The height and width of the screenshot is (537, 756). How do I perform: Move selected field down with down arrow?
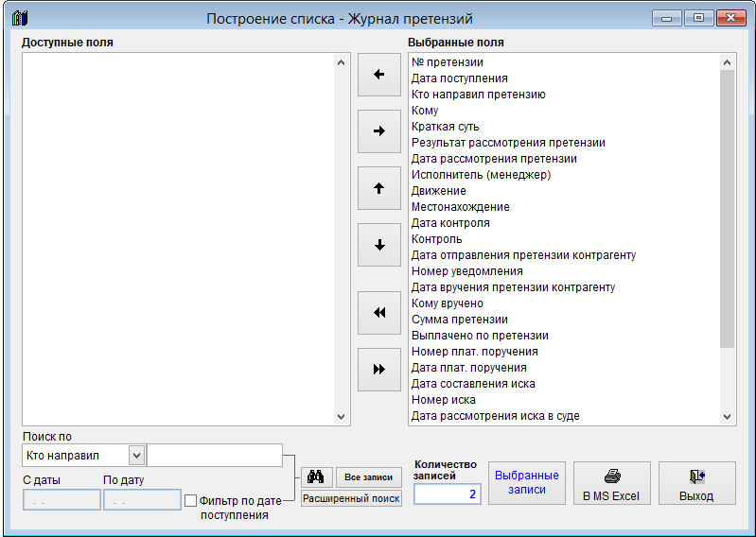379,245
